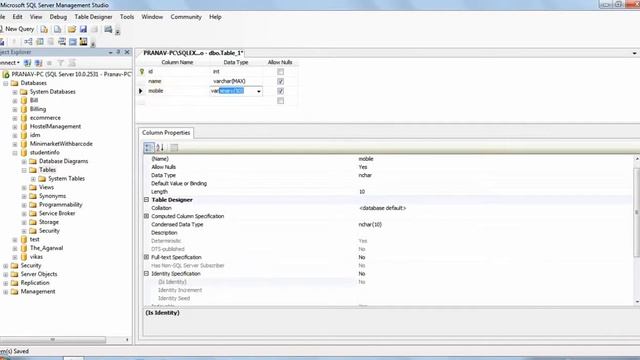This screenshot has height=360, width=640.
Task: Open the active documents list dropdown arrow
Action: point(634,53)
